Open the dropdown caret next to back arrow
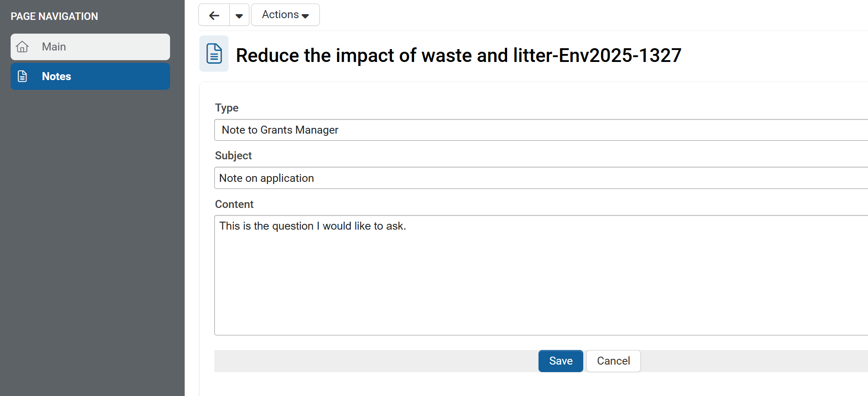The width and height of the screenshot is (868, 396). tap(239, 15)
